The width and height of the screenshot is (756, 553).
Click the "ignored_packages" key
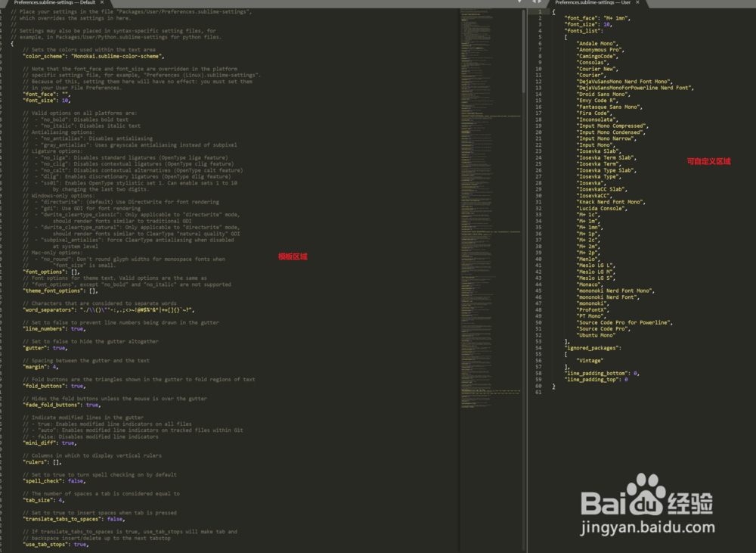click(x=593, y=348)
